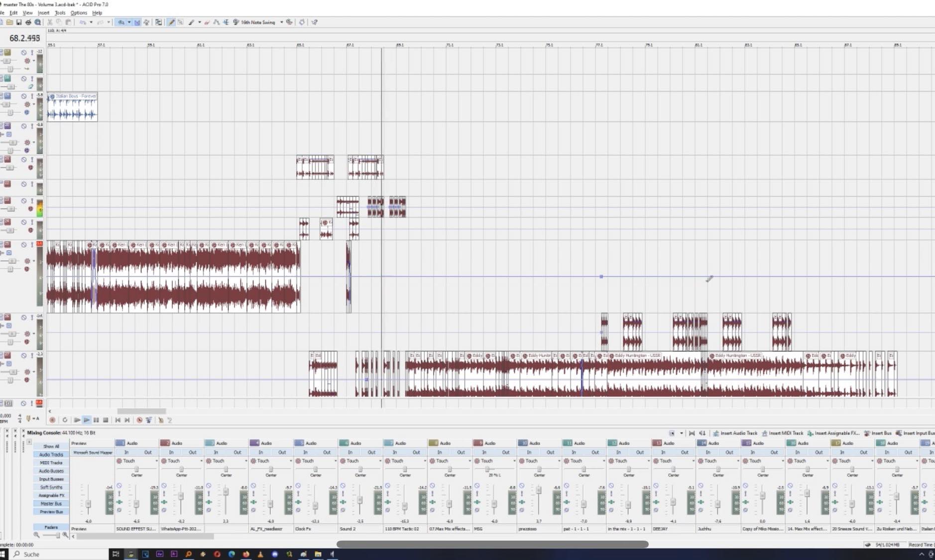Click the Suche taskbar search box
The width and height of the screenshot is (935, 560).
(x=60, y=554)
